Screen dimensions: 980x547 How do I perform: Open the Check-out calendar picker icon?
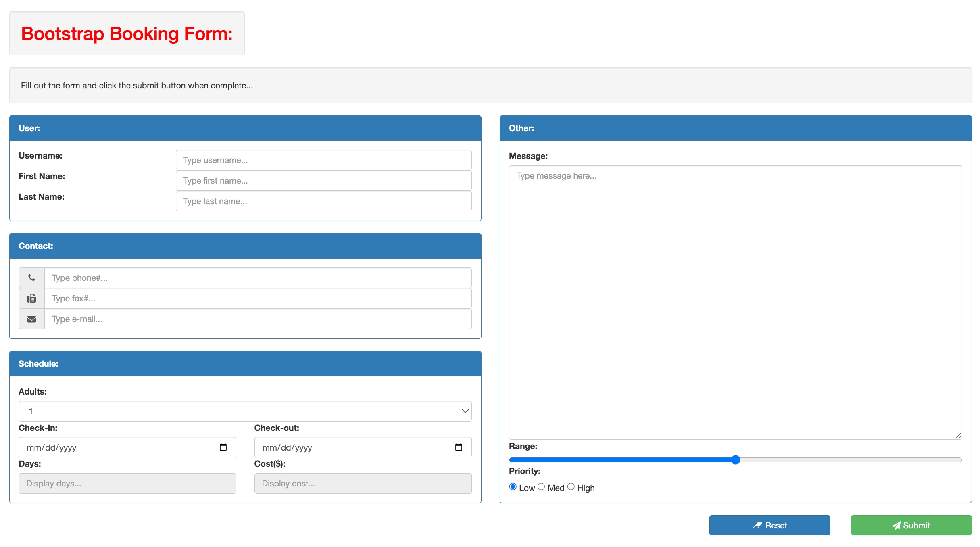pos(459,447)
